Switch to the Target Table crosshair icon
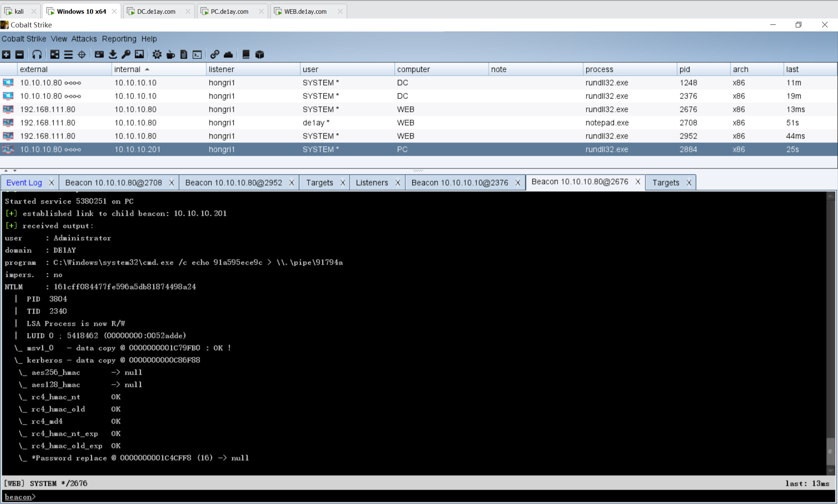 tap(82, 55)
